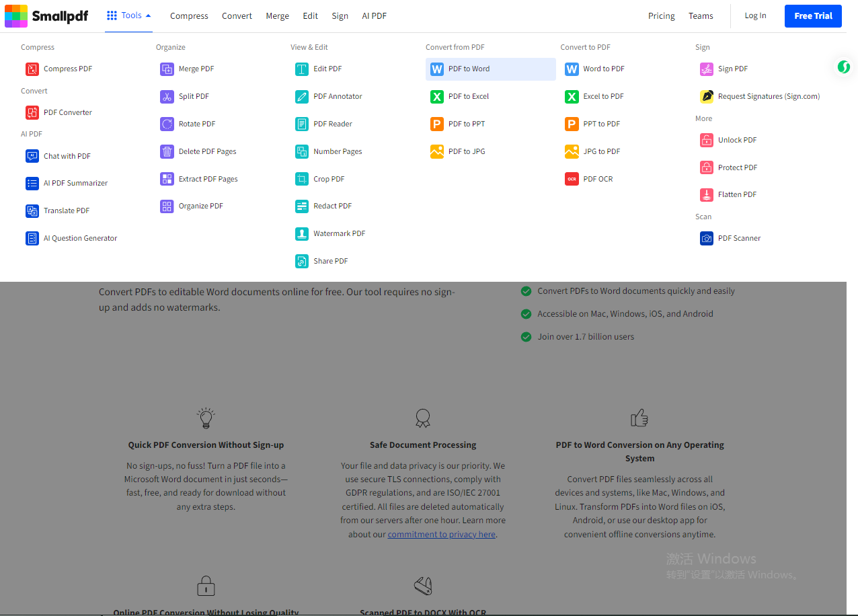858x616 pixels.
Task: Click the Excel to PDF icon
Action: tap(572, 97)
